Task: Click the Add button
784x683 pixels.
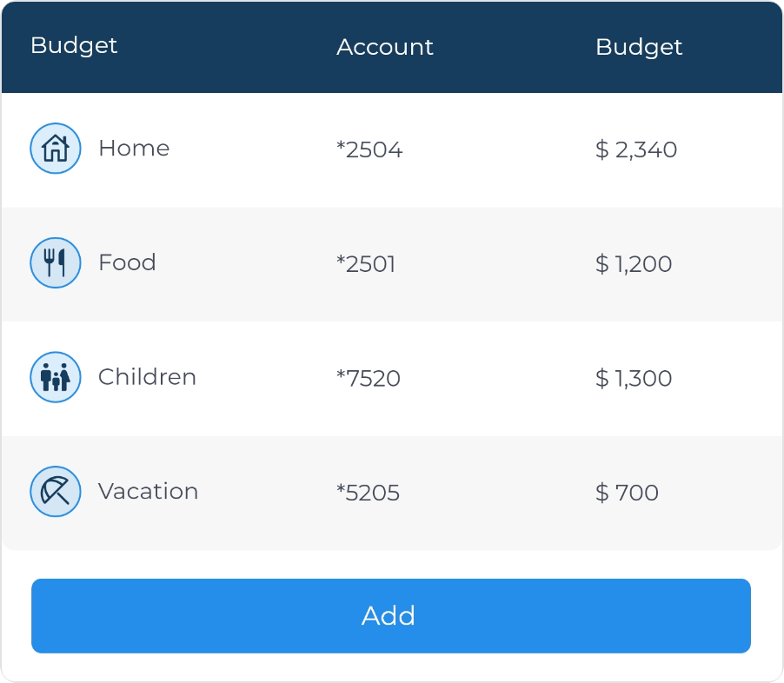Action: 391,616
